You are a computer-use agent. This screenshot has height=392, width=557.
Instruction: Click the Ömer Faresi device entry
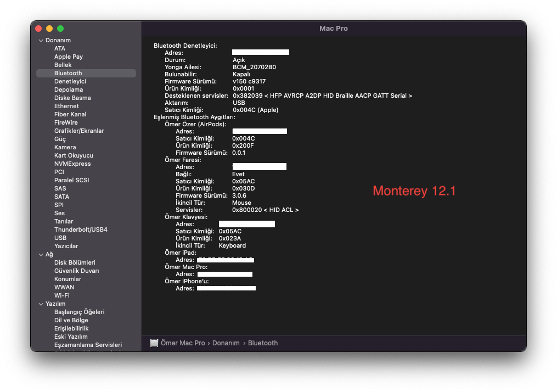[183, 160]
